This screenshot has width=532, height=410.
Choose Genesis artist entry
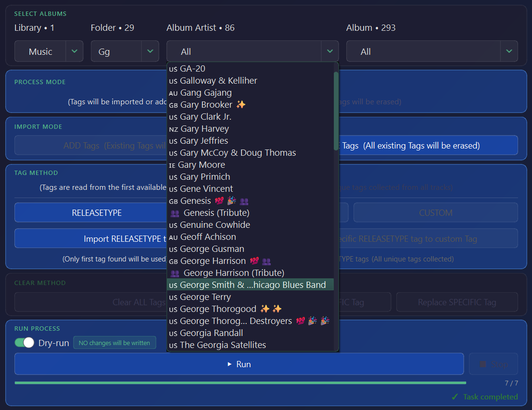click(251, 201)
